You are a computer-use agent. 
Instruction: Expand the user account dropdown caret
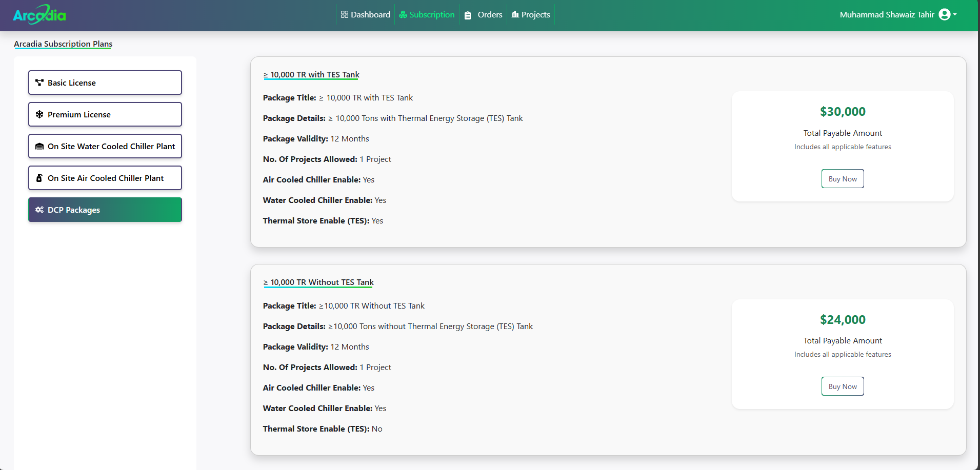[955, 15]
